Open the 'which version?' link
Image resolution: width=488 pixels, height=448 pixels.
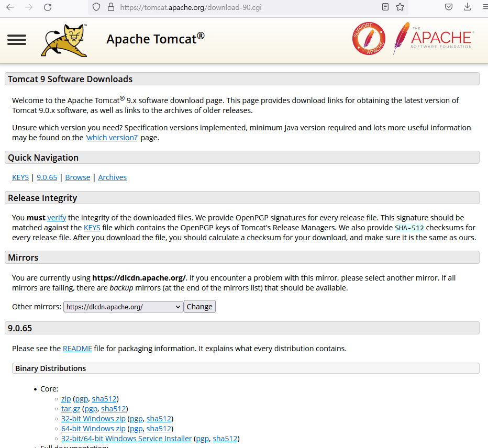tap(112, 138)
